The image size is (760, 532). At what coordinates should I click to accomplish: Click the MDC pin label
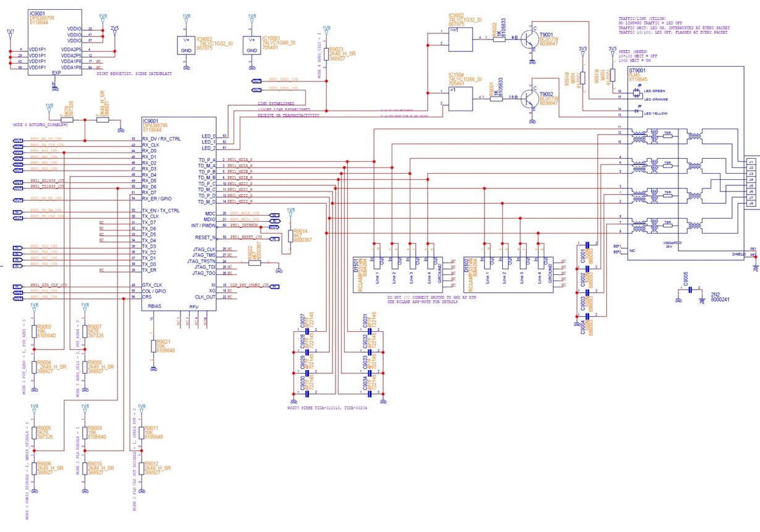coord(210,214)
